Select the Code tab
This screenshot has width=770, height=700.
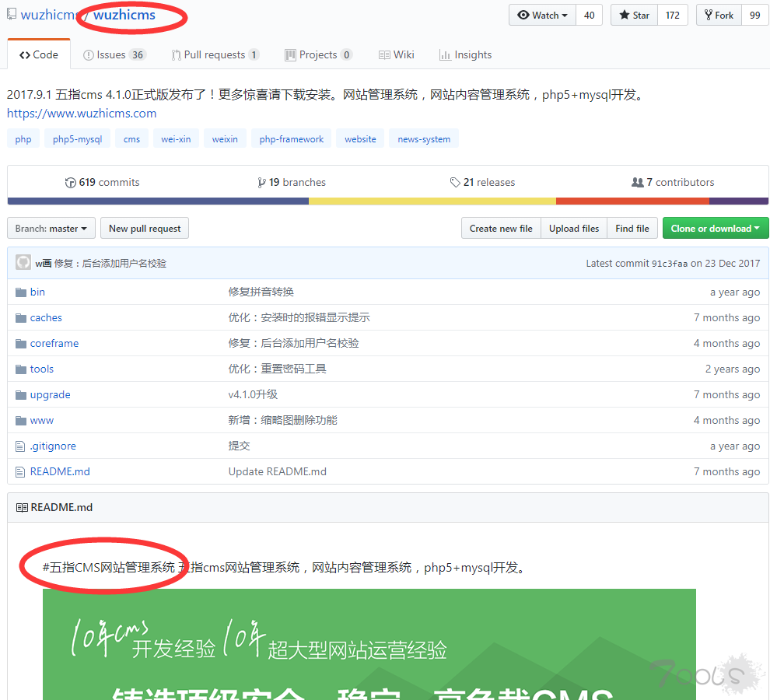39,54
